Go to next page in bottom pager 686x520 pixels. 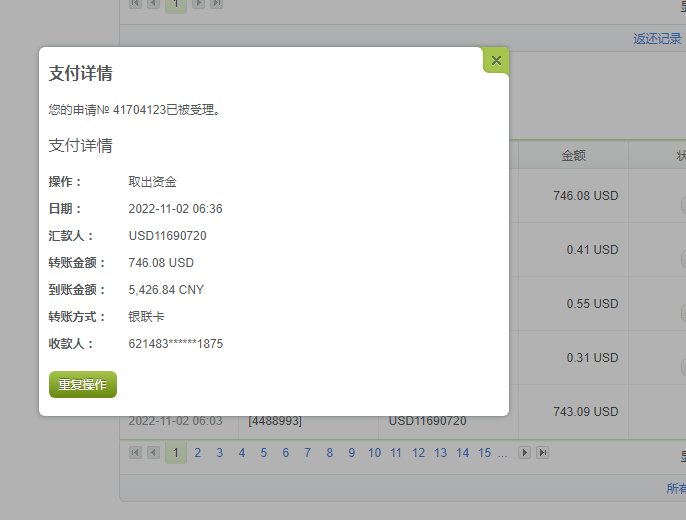tap(524, 452)
